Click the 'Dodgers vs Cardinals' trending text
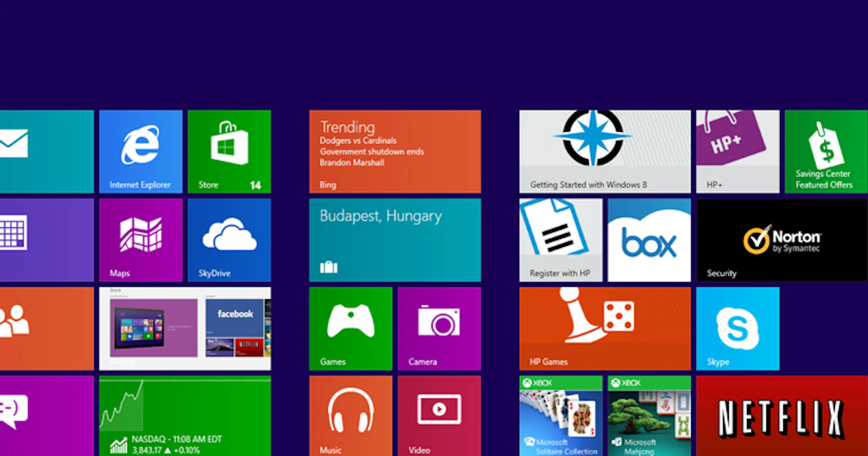868x456 pixels. point(358,140)
